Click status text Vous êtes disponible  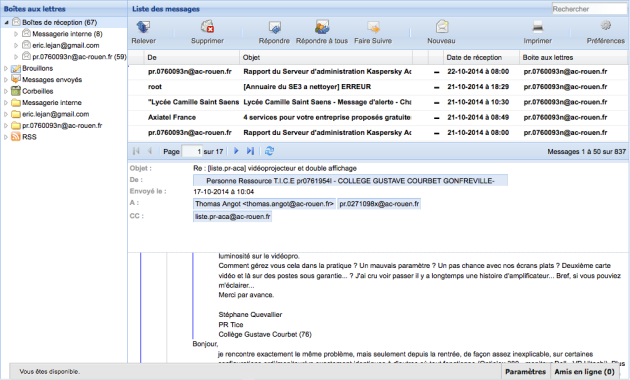coord(49,372)
